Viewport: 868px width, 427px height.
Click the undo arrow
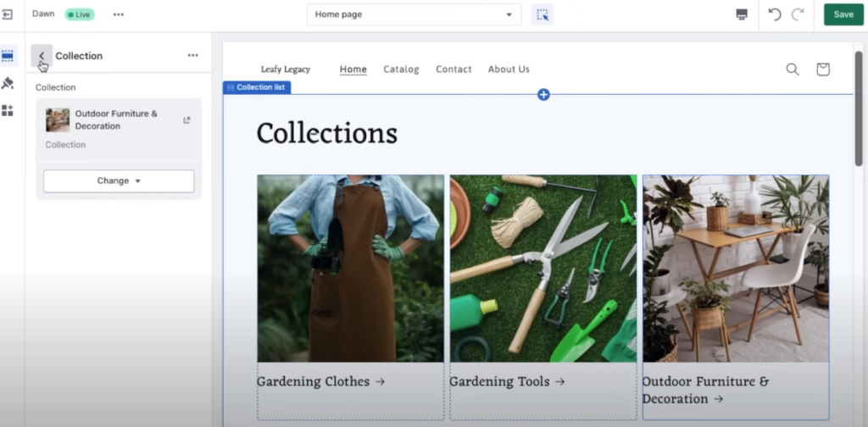click(x=774, y=14)
